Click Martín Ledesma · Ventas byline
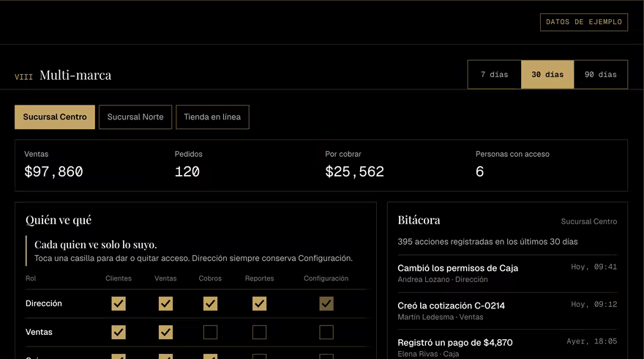Viewport: 644px width, 359px height. click(x=441, y=317)
